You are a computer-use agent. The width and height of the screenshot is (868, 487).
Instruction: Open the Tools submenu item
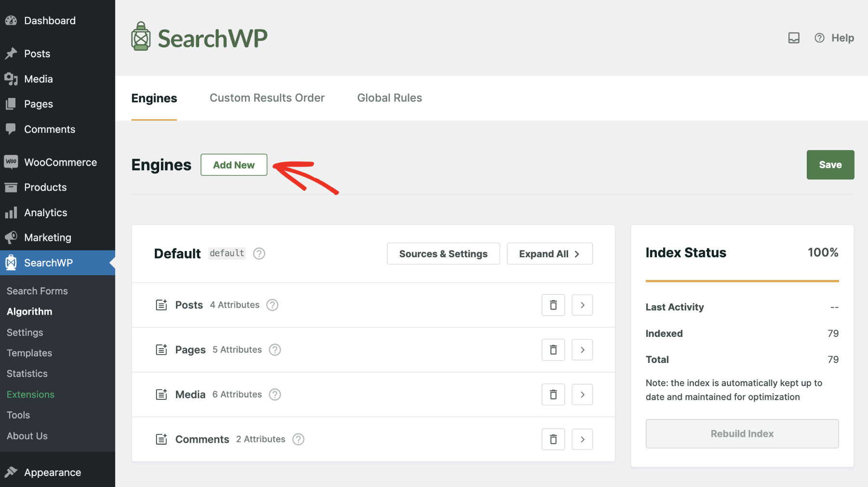pos(18,416)
